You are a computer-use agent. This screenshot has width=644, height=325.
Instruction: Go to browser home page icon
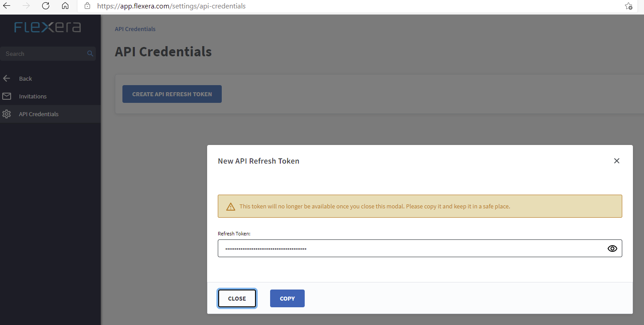click(x=65, y=6)
